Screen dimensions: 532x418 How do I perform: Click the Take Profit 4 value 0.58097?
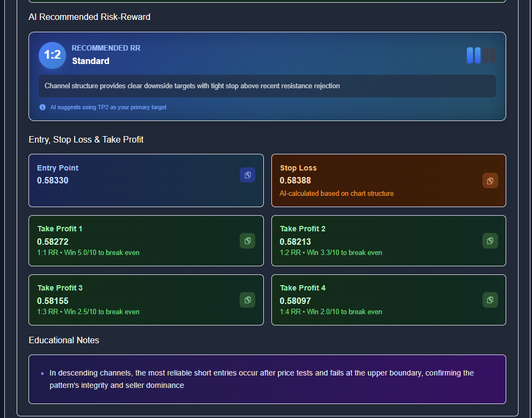[295, 301]
